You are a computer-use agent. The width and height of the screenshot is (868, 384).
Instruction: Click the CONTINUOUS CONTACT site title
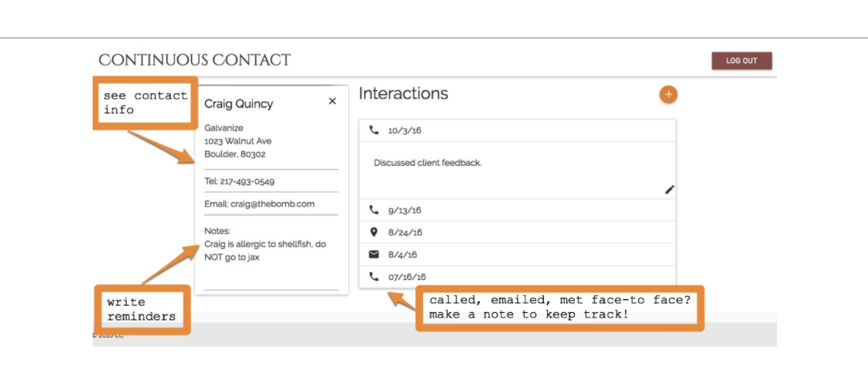click(x=194, y=61)
